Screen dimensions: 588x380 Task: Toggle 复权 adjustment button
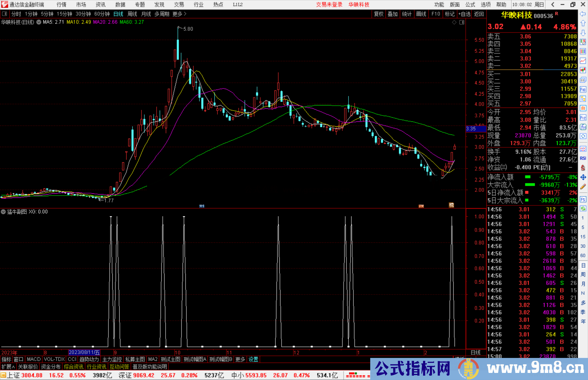click(x=378, y=14)
